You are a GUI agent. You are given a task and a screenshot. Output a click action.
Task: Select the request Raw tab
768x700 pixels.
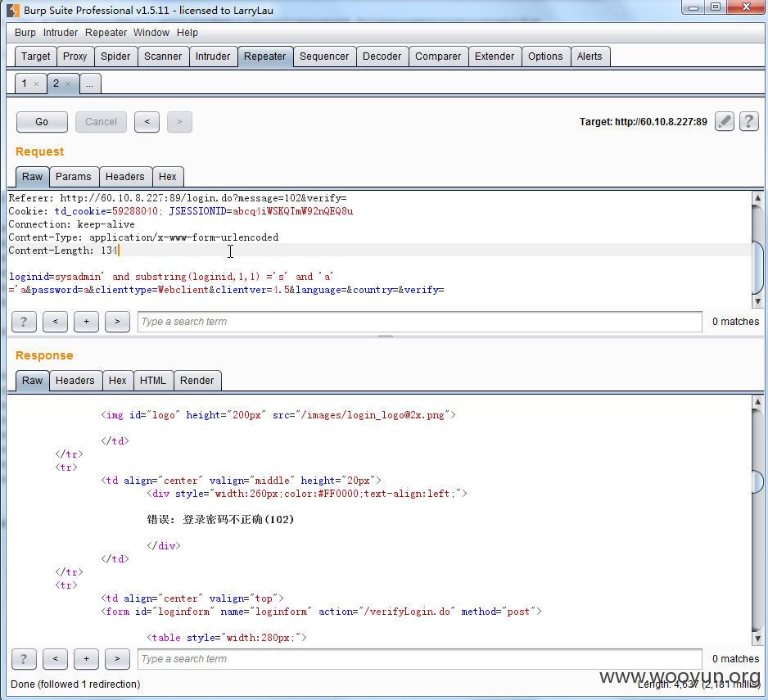(x=32, y=177)
